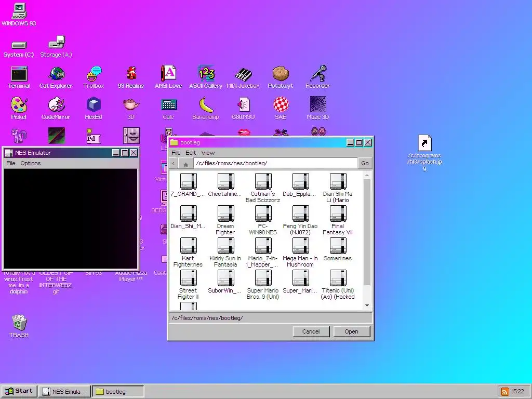532x399 pixels.
Task: Click the scrollbar up arrow in file list
Action: point(367,175)
